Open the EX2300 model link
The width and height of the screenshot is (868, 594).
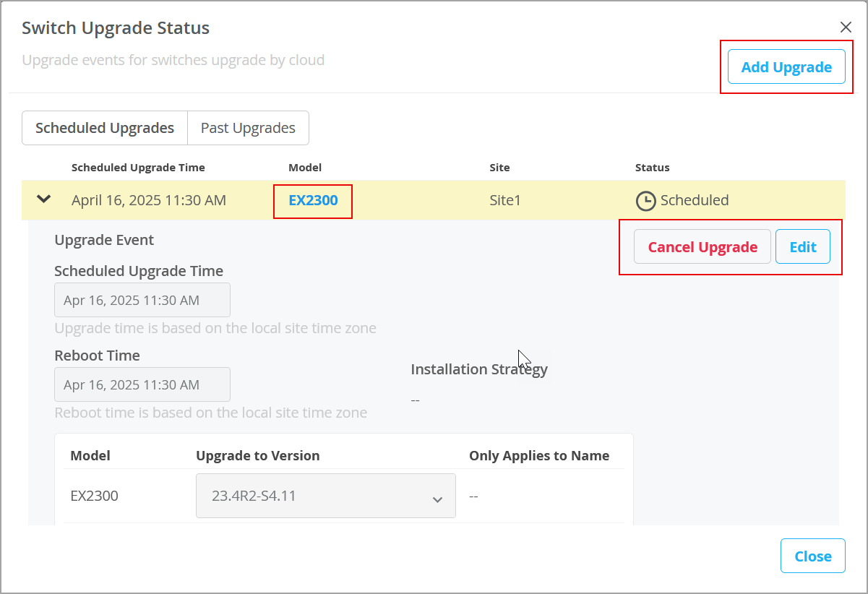point(313,200)
